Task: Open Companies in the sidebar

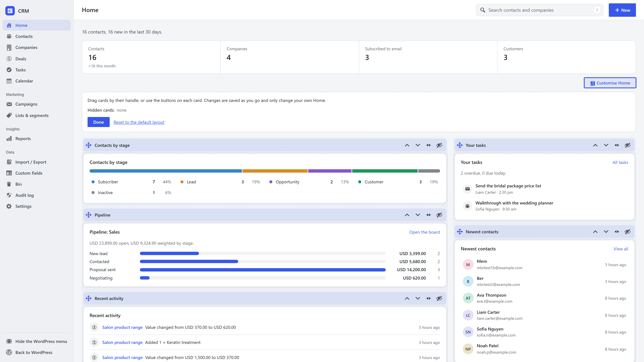Action: [x=37, y=47]
